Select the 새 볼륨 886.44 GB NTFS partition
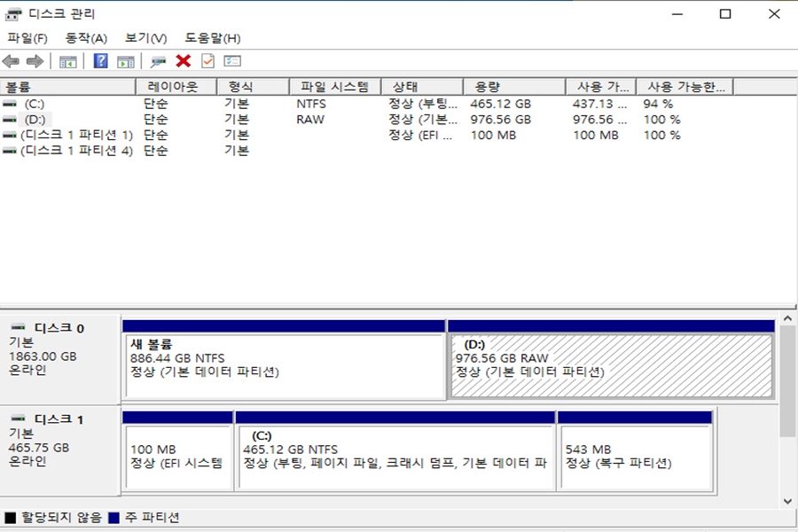 pos(284,359)
